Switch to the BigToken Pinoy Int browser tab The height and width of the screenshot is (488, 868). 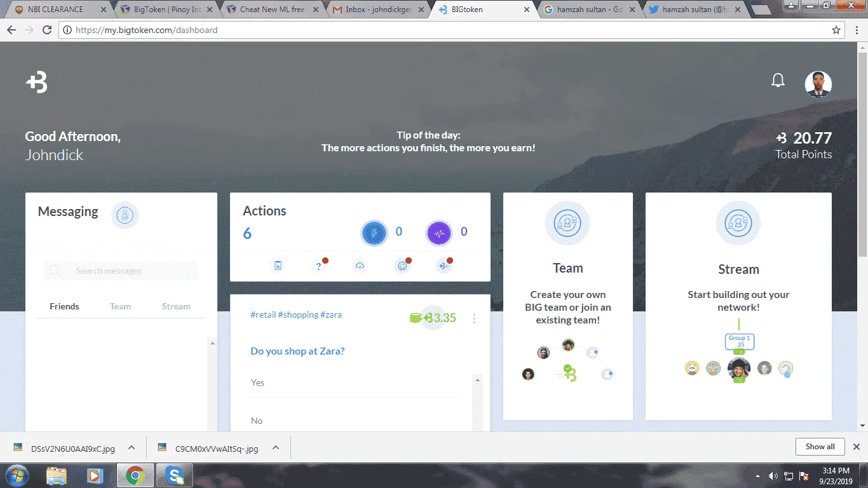pyautogui.click(x=168, y=10)
